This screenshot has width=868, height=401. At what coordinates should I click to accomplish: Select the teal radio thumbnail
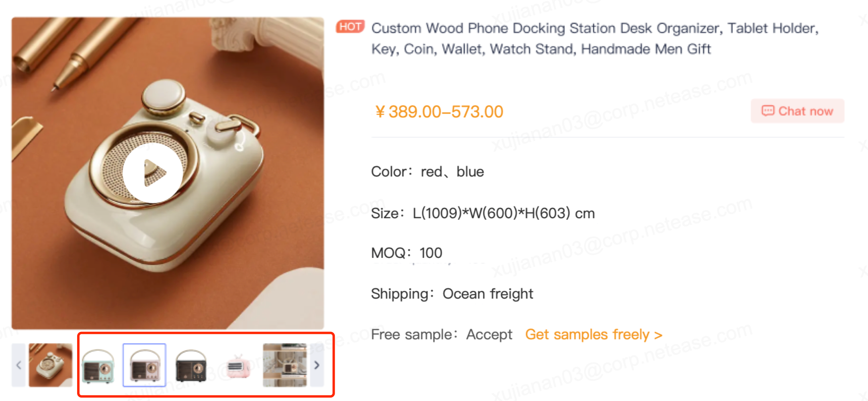tap(98, 365)
